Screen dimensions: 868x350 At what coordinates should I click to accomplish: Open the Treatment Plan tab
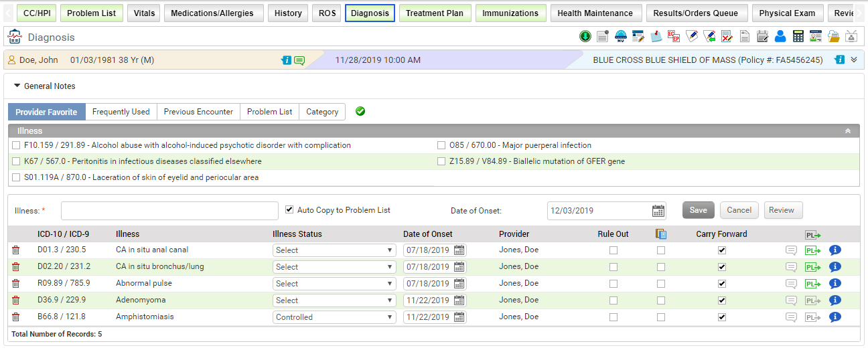(x=435, y=13)
